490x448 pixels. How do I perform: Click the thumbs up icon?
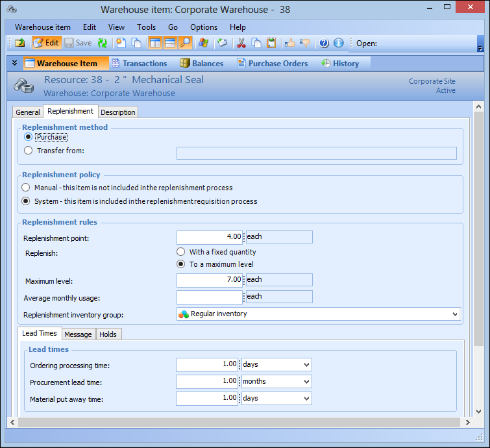tap(290, 44)
